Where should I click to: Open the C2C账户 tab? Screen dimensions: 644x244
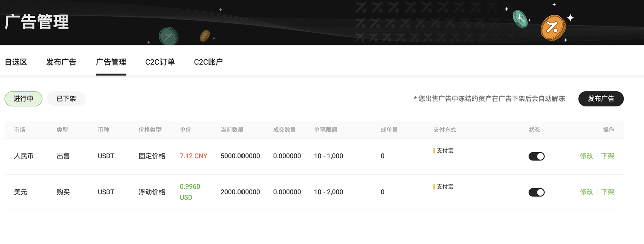pyautogui.click(x=208, y=62)
